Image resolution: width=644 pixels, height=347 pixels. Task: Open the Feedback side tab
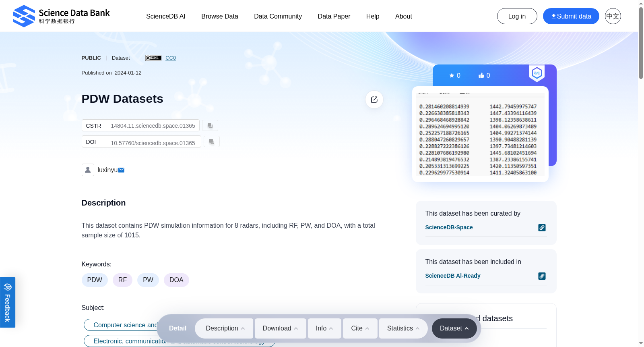point(8,302)
